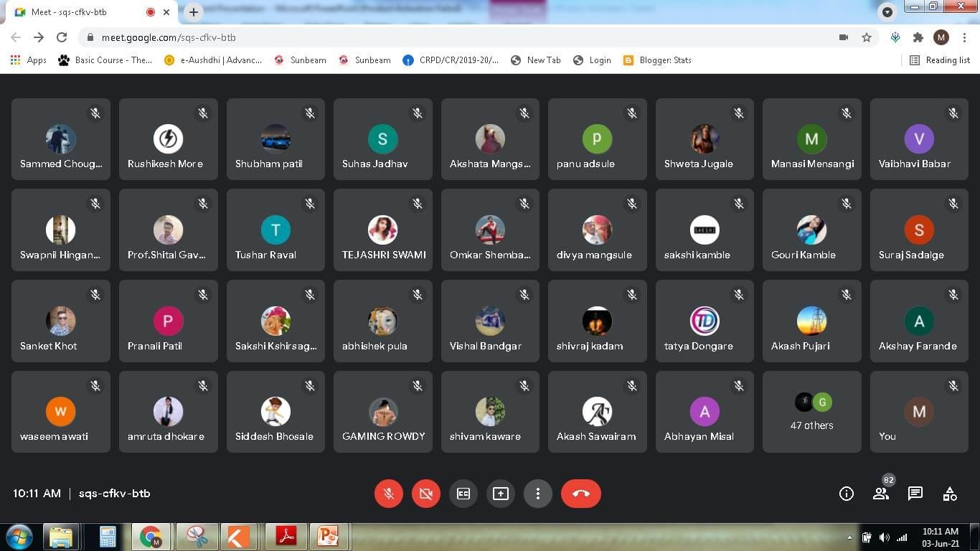Open the Blogger: Stats bookmark
980x551 pixels.
pos(658,60)
